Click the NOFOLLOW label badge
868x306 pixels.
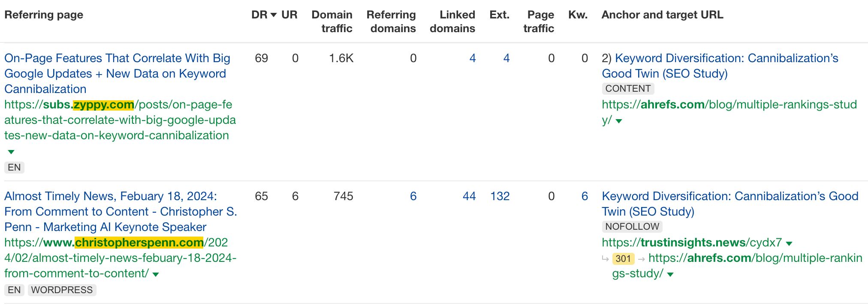tap(632, 226)
